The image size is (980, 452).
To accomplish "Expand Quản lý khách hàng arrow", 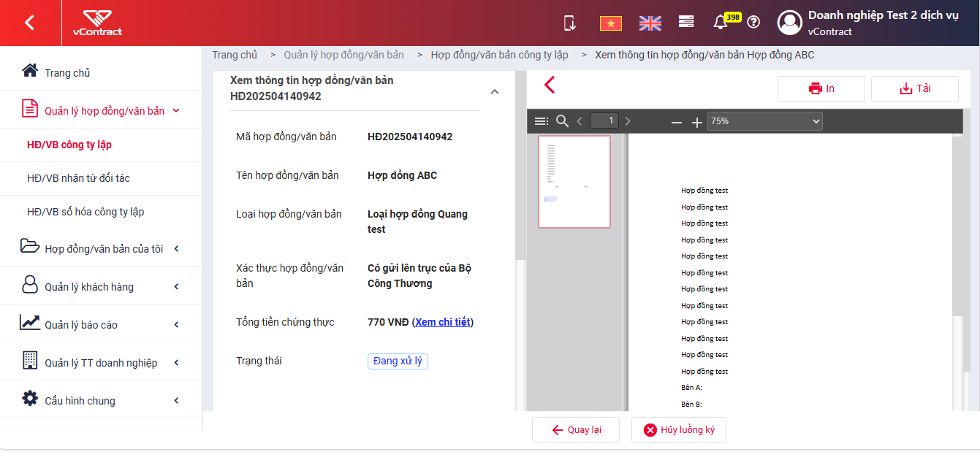I will [x=176, y=287].
